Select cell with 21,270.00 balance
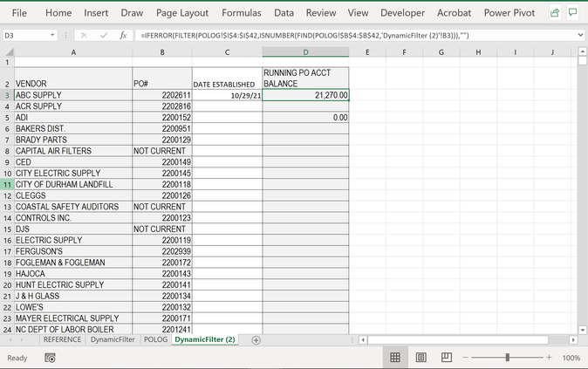The width and height of the screenshot is (588, 369). tap(305, 95)
